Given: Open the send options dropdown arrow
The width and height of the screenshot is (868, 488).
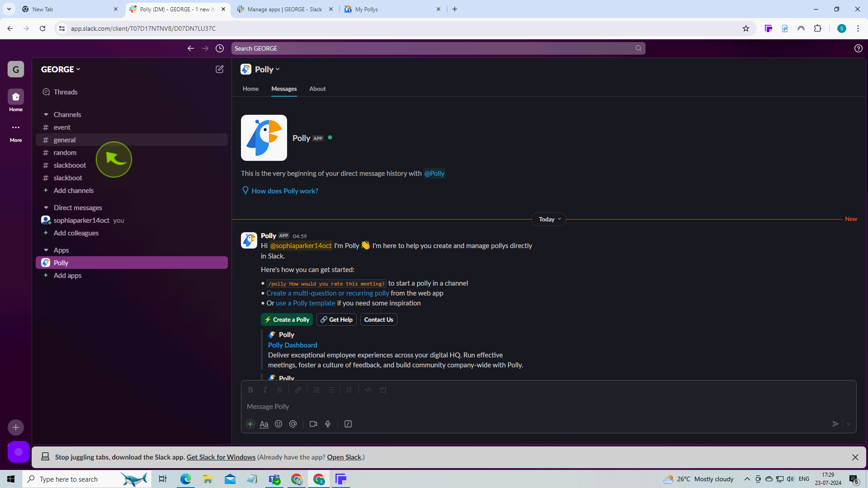Looking at the screenshot, I should [848, 424].
